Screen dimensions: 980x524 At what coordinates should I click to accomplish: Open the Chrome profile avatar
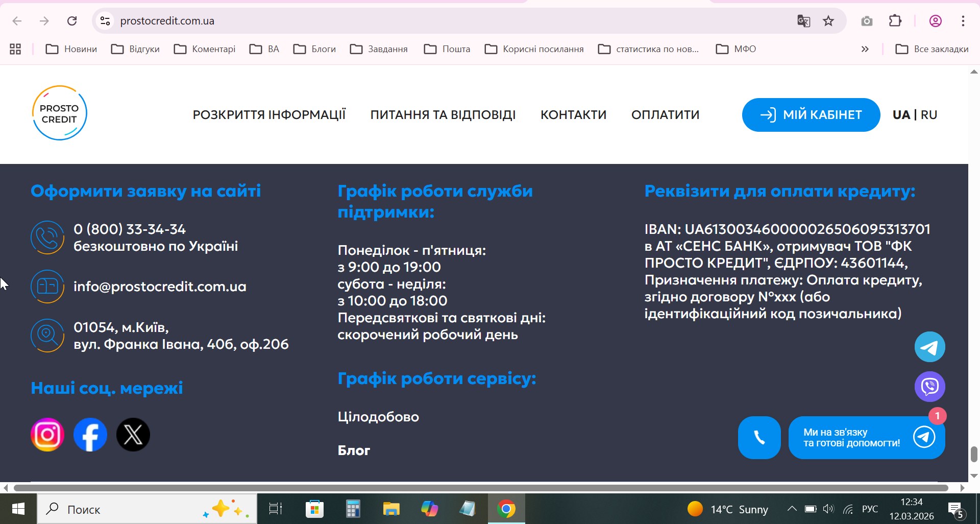pos(935,21)
